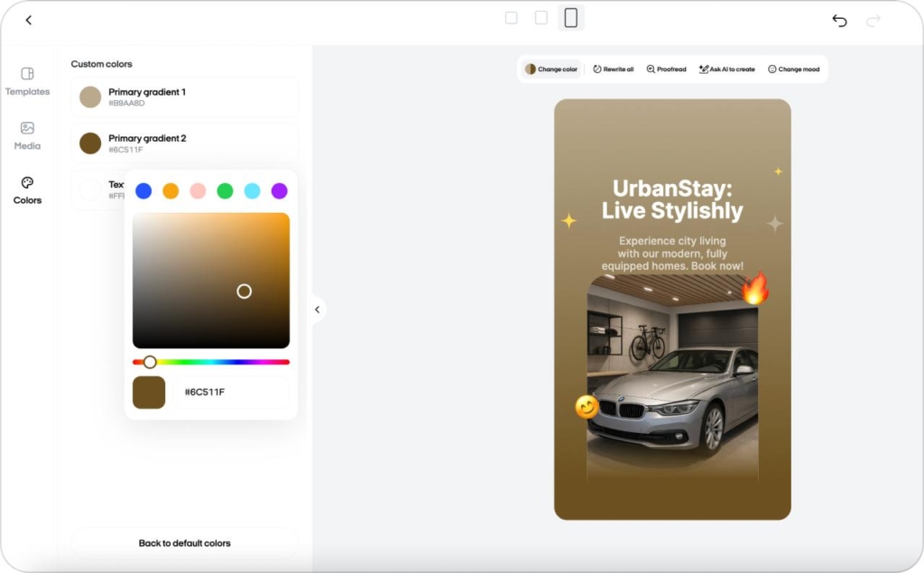
Task: Collapse the side panel with chevron
Action: (317, 310)
